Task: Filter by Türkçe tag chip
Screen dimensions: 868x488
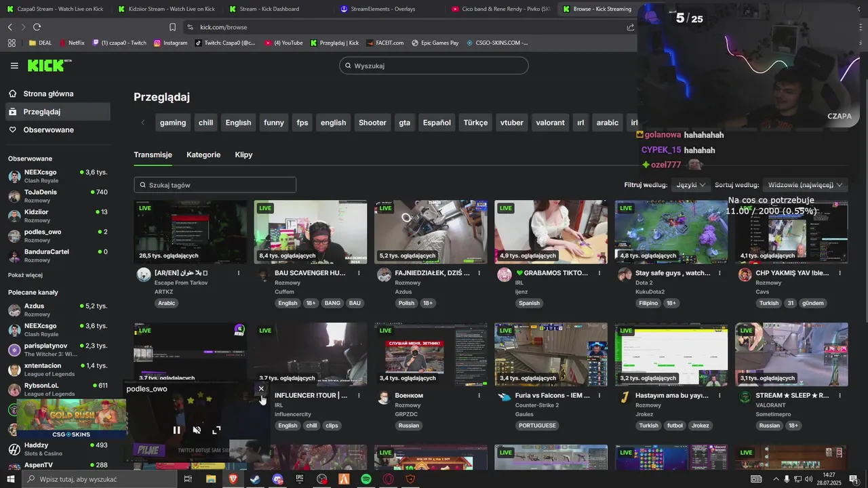Action: coord(475,123)
